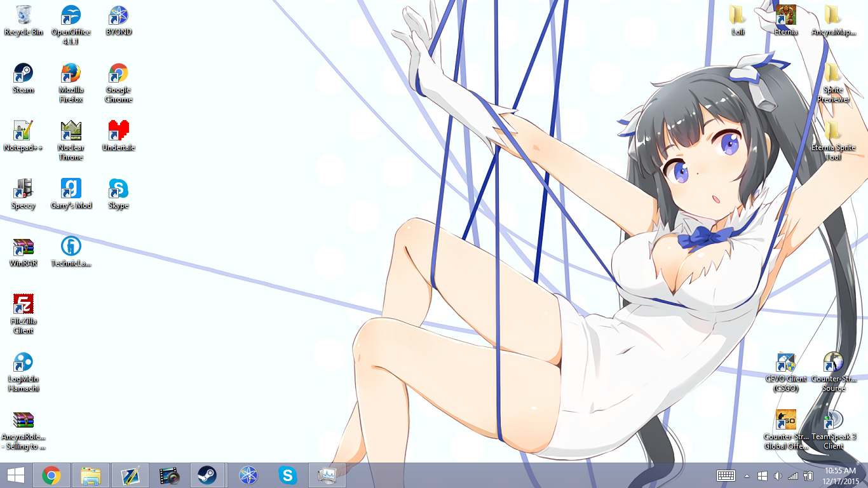The width and height of the screenshot is (868, 488).
Task: Select the TeamSpeak 3 Client shortcut
Action: (x=833, y=430)
